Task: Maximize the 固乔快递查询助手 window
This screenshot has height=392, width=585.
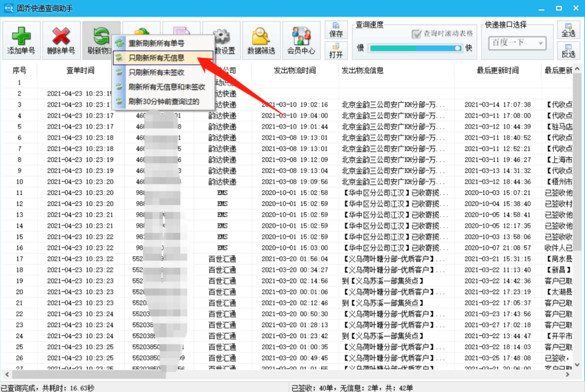Action: [559, 8]
